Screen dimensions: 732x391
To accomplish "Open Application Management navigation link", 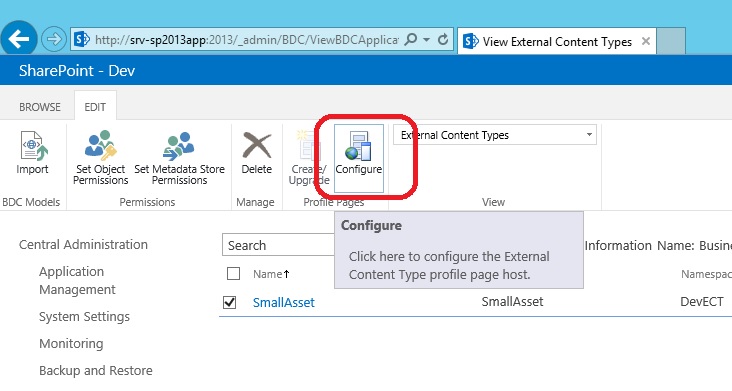I will coord(77,280).
